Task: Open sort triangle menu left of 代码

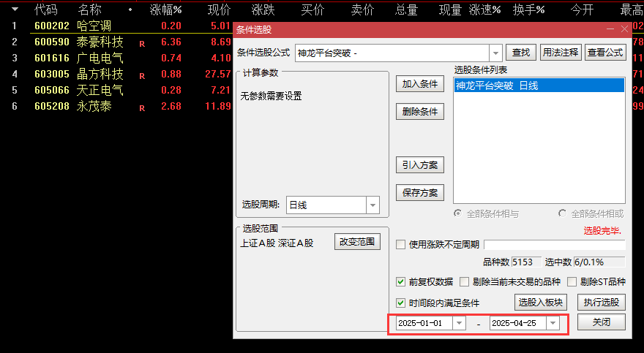Action: [15, 9]
